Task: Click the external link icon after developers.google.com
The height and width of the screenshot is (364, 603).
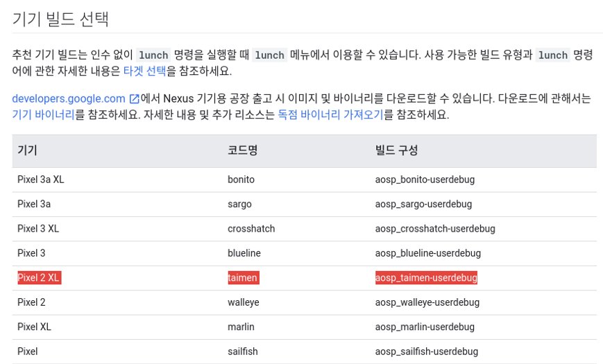Action: tap(134, 98)
